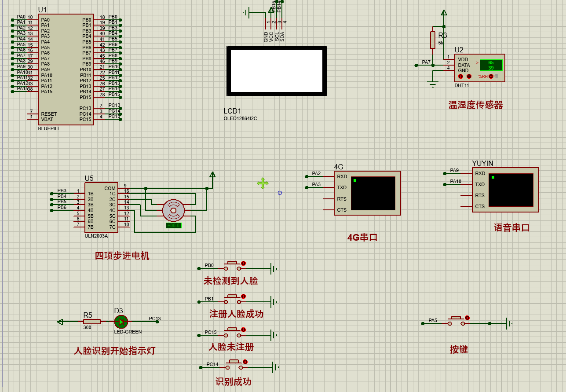
Task: Toggle the PB1 face registration button
Action: [234, 300]
